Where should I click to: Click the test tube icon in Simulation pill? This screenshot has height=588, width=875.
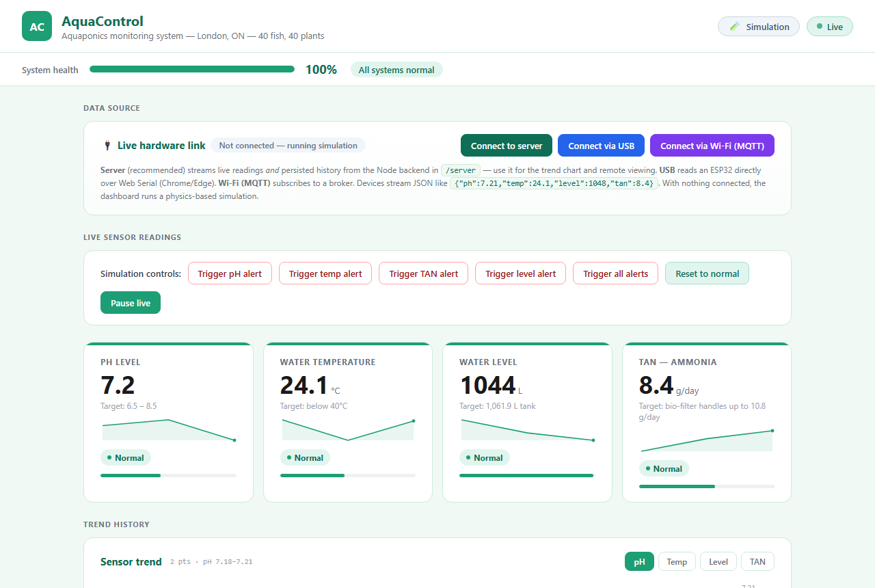pos(735,27)
